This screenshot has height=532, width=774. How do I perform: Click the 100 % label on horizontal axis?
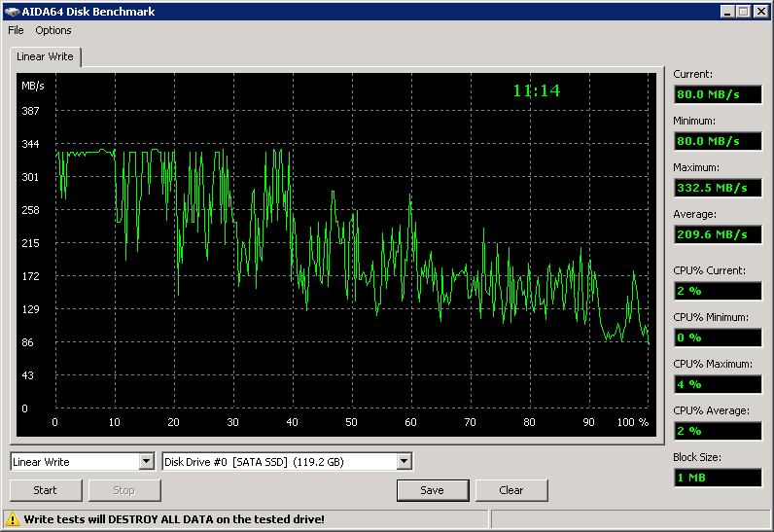click(x=633, y=422)
